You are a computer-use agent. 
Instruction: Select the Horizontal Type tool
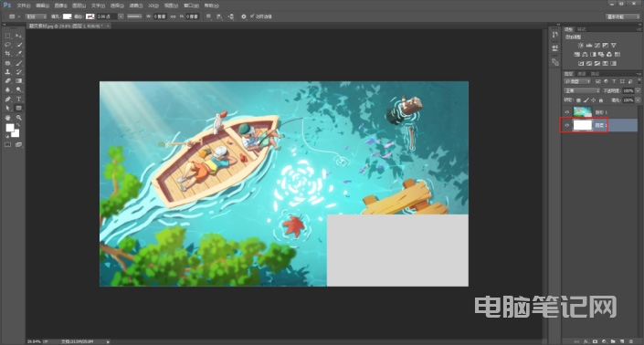pos(19,99)
